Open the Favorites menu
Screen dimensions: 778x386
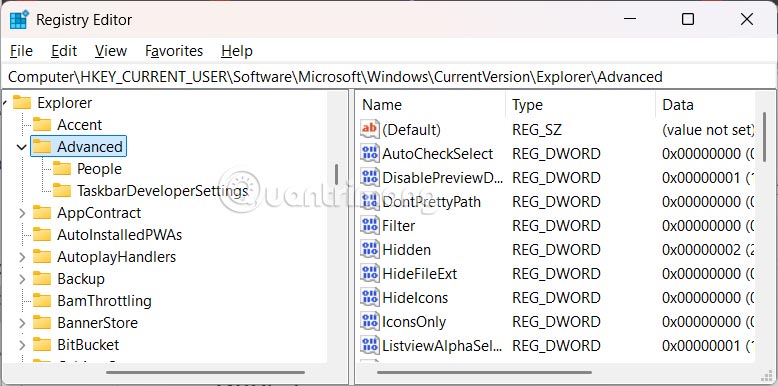coord(174,51)
